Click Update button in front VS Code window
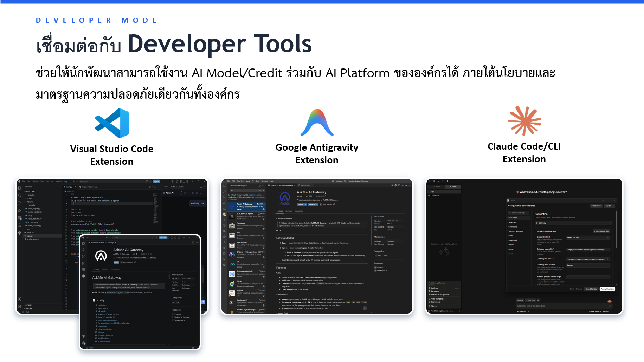Viewport: 644px width, 362px height. click(x=163, y=238)
